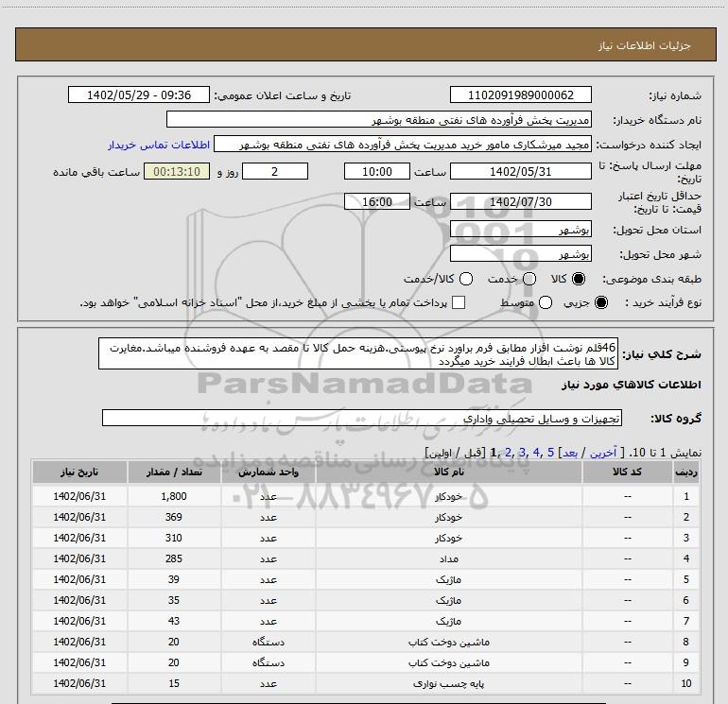Go to page 3 of the items list
The width and height of the screenshot is (728, 704).
(522, 453)
